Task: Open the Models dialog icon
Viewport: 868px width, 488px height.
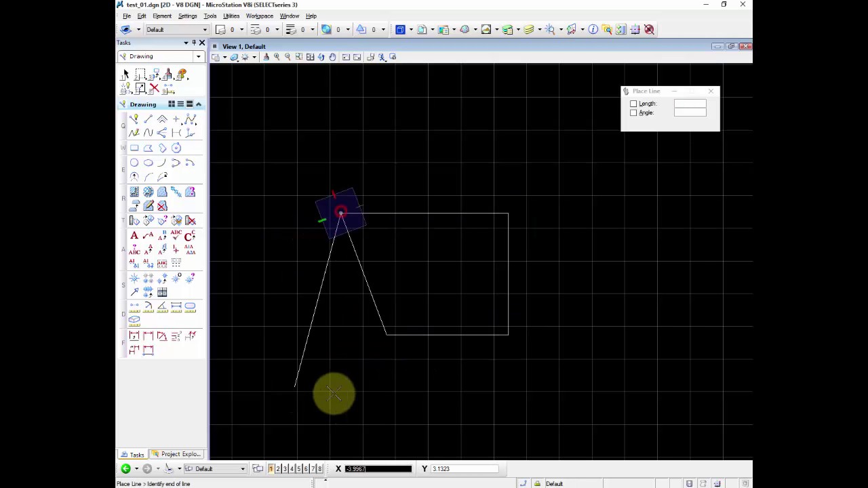Action: (422, 29)
